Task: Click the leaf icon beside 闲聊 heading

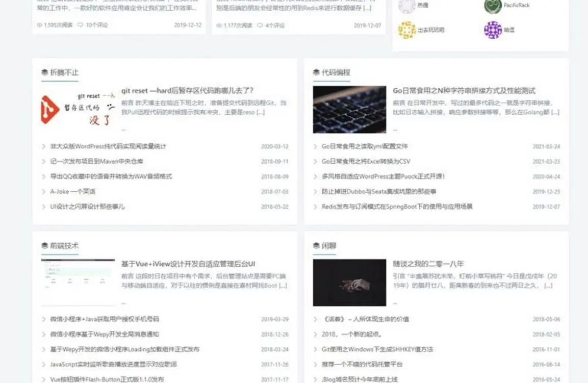Action: pyautogui.click(x=317, y=246)
